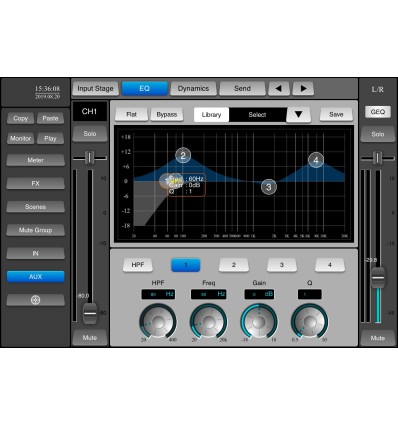Click the CH1 fader handle
The height and width of the screenshot is (425, 398).
coord(90,313)
